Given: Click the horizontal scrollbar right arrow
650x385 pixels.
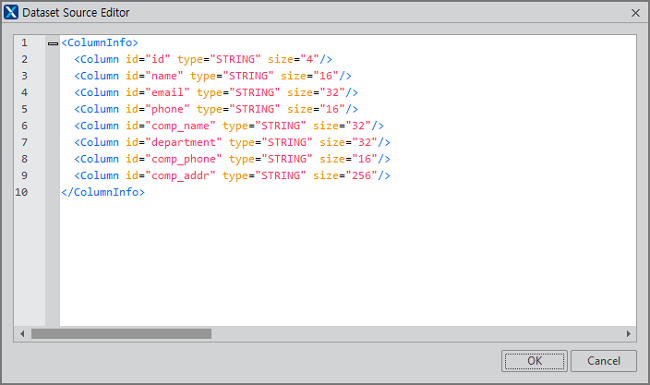Looking at the screenshot, I should (628, 334).
